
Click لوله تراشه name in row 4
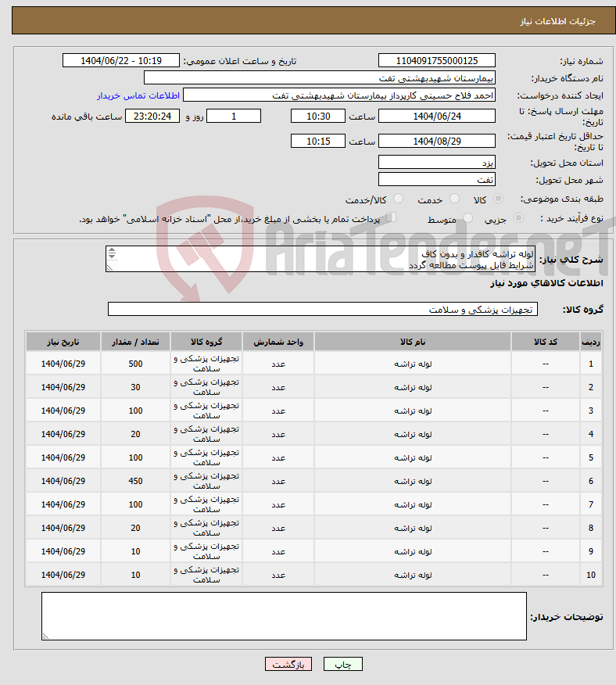[413, 434]
